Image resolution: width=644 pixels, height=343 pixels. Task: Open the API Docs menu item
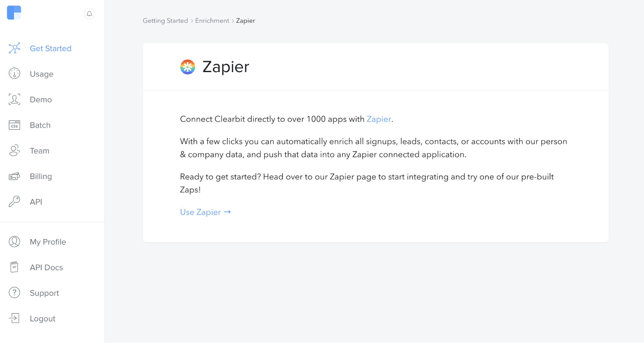point(46,267)
